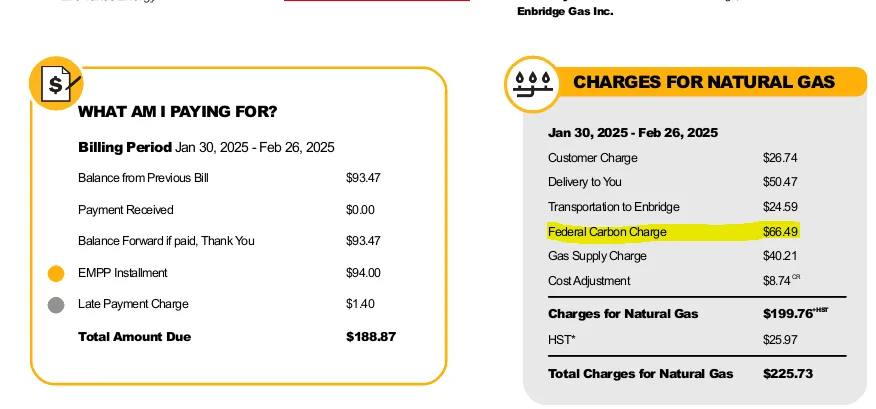Click the Total Amount Due value $188.87
This screenshot has height=409, width=876.
pos(371,337)
